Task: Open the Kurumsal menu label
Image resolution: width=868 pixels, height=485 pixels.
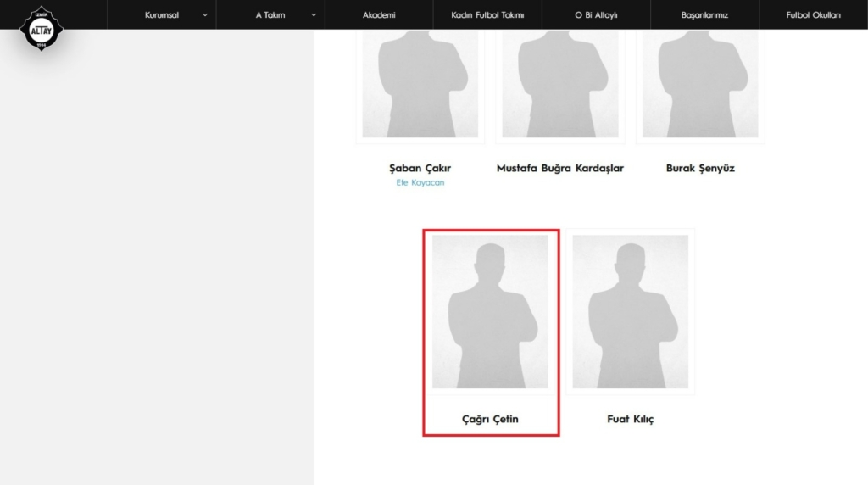Action: (x=162, y=15)
